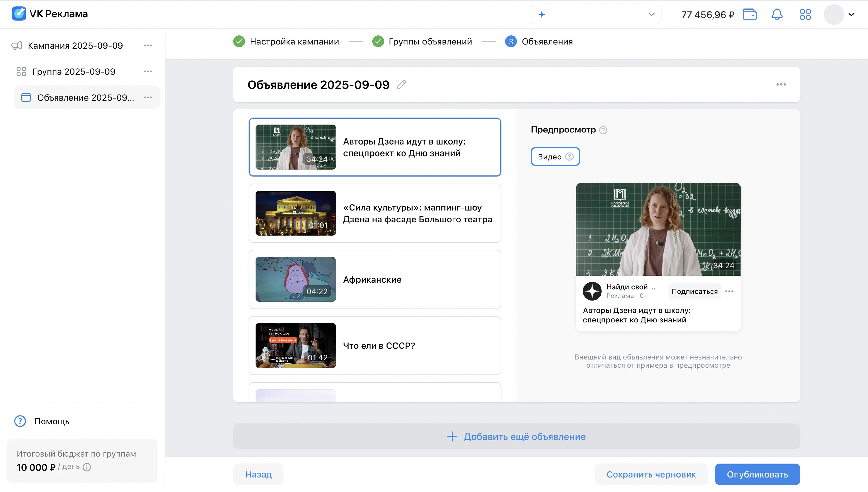Open the ad card's three-dots menu
868x492 pixels.
pos(781,84)
